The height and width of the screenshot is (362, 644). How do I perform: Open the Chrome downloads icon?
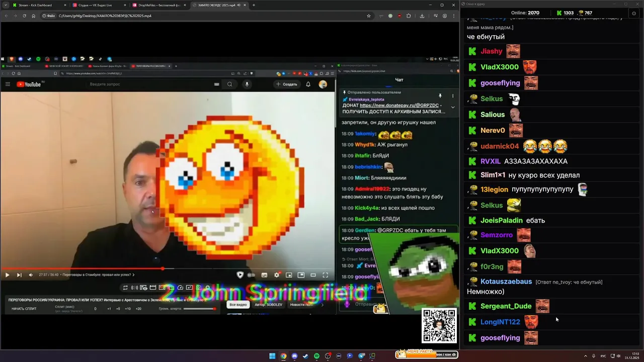point(422,16)
